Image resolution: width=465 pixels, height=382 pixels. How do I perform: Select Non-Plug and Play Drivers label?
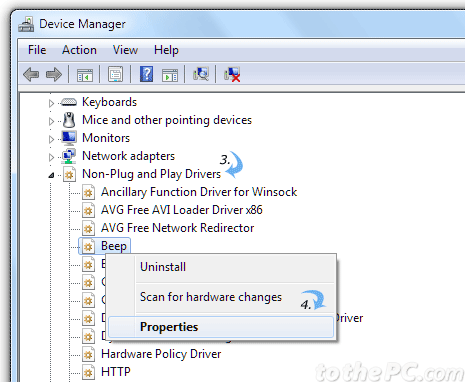[x=151, y=174]
